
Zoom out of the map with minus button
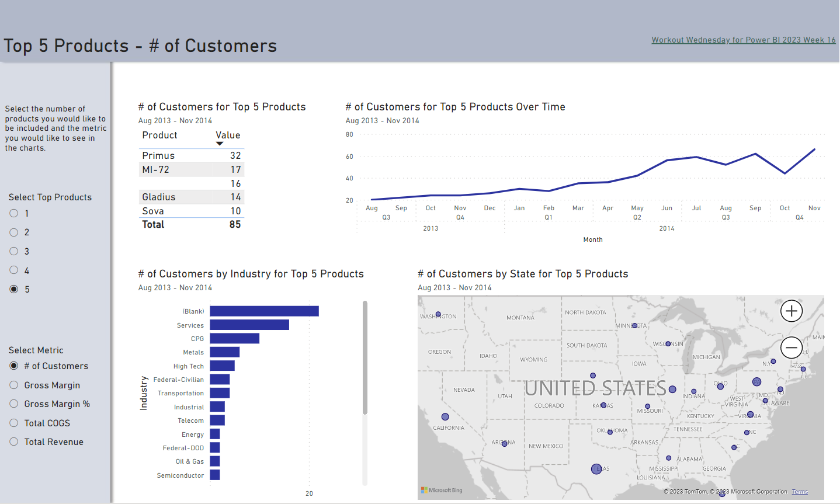pyautogui.click(x=791, y=347)
